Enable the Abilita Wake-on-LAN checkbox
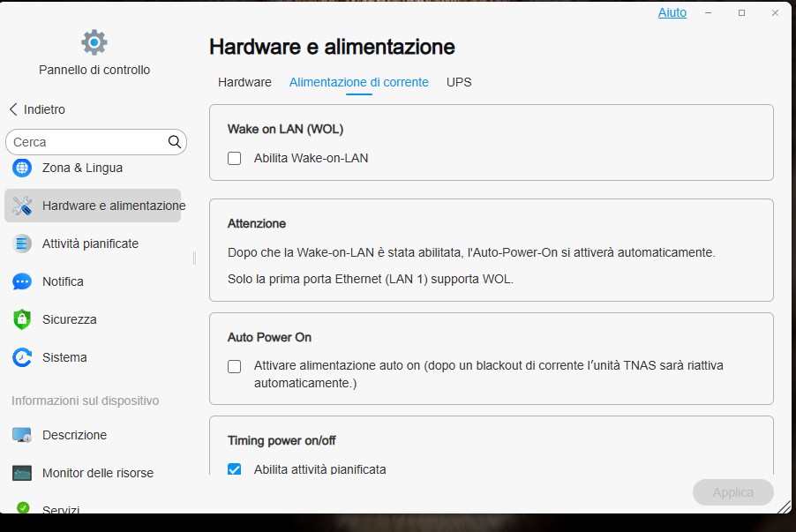This screenshot has width=796, height=532. 235,159
